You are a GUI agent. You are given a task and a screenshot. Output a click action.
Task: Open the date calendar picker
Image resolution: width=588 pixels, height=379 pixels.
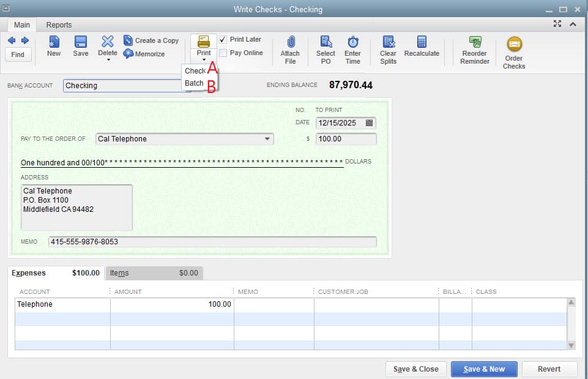click(x=370, y=122)
